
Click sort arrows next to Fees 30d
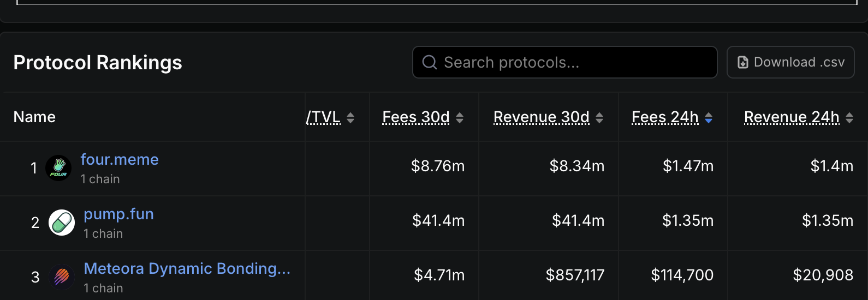coord(460,118)
